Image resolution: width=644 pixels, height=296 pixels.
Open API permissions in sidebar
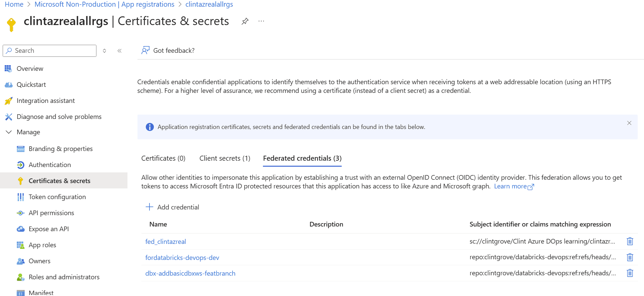pyautogui.click(x=51, y=213)
